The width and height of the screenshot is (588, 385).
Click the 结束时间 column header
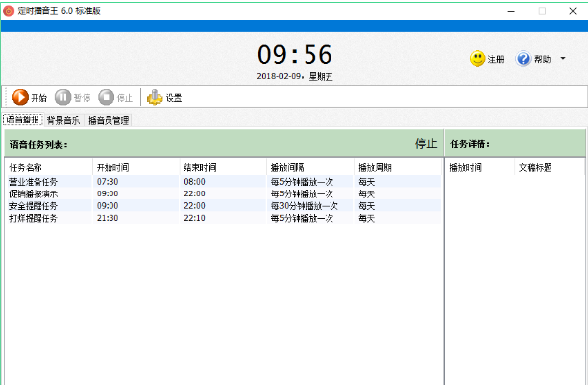(223, 167)
